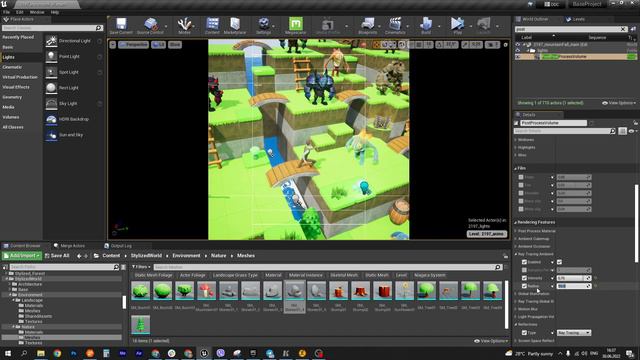
Task: Toggle the Radius override checkbox
Action: (524, 286)
